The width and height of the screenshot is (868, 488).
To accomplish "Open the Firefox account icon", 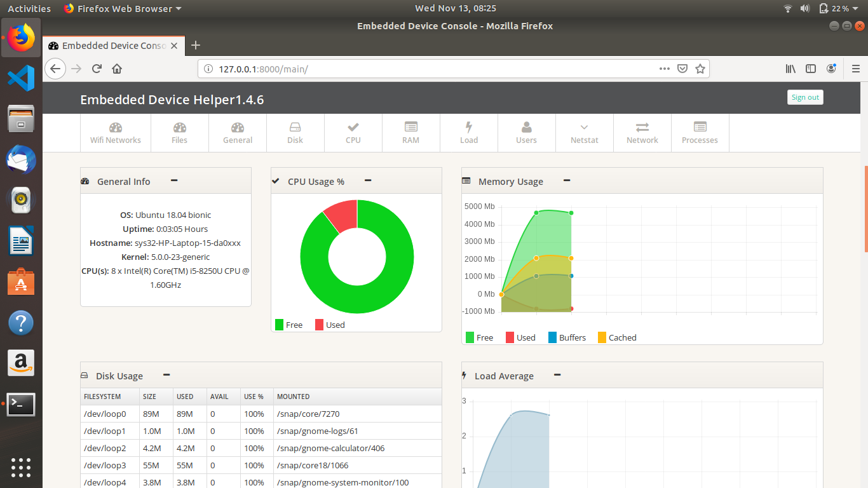I will [831, 69].
